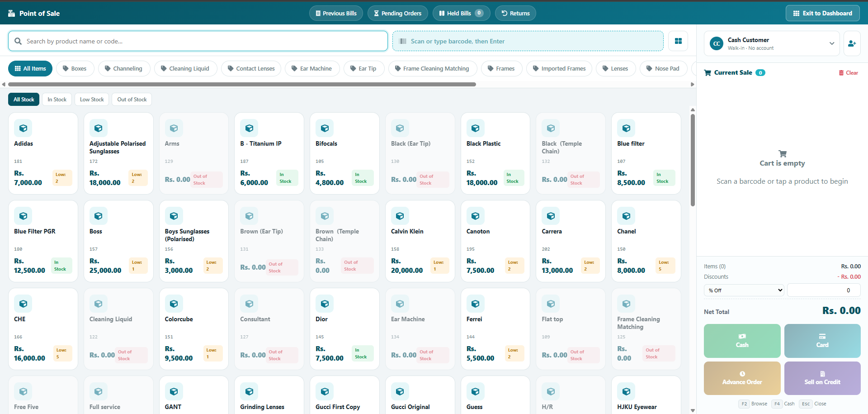Select the Boxes category tab
868x414 pixels.
pyautogui.click(x=75, y=69)
